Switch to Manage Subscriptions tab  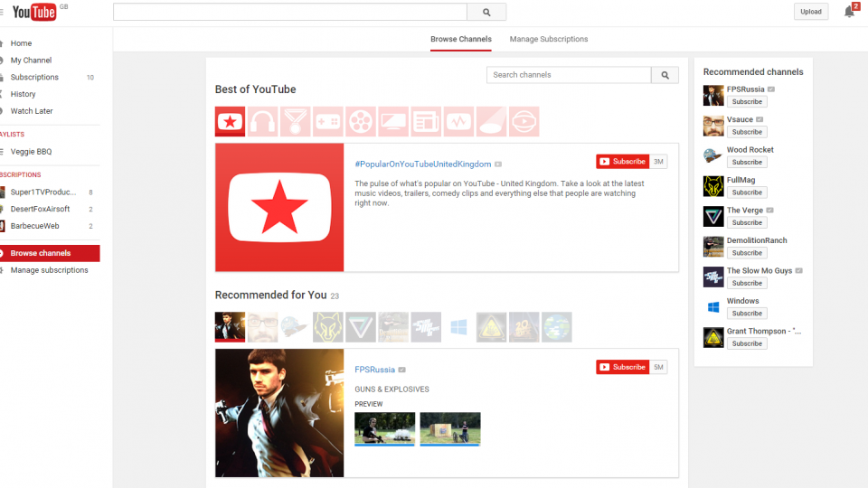[x=549, y=39]
